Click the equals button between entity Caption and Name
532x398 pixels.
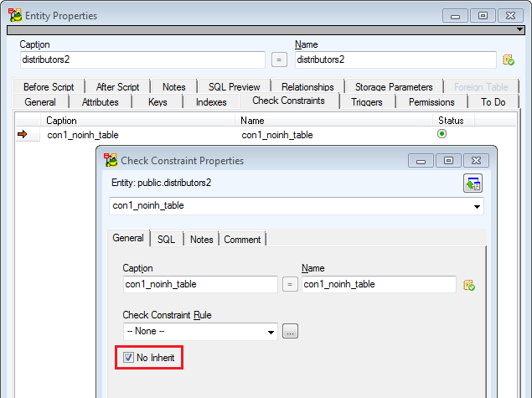(279, 59)
